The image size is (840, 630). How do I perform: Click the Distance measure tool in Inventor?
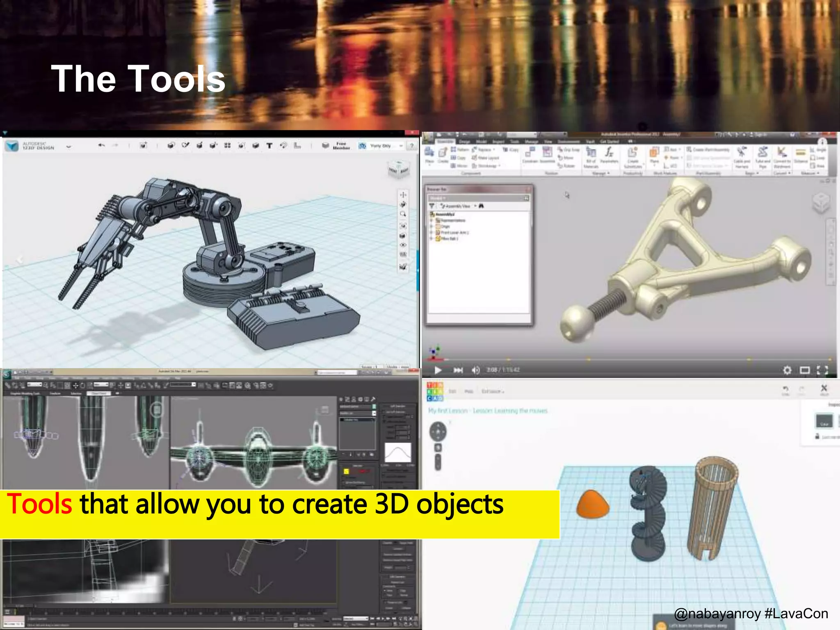click(x=800, y=155)
